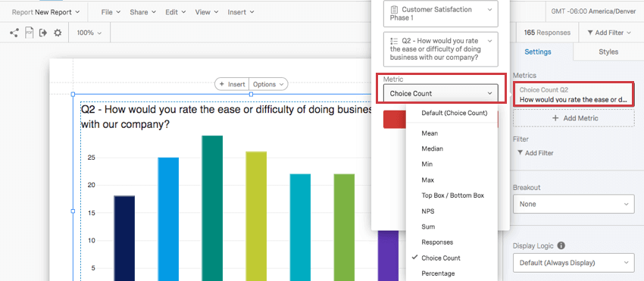Export report as PDF icon
644x281 pixels.
click(x=29, y=33)
